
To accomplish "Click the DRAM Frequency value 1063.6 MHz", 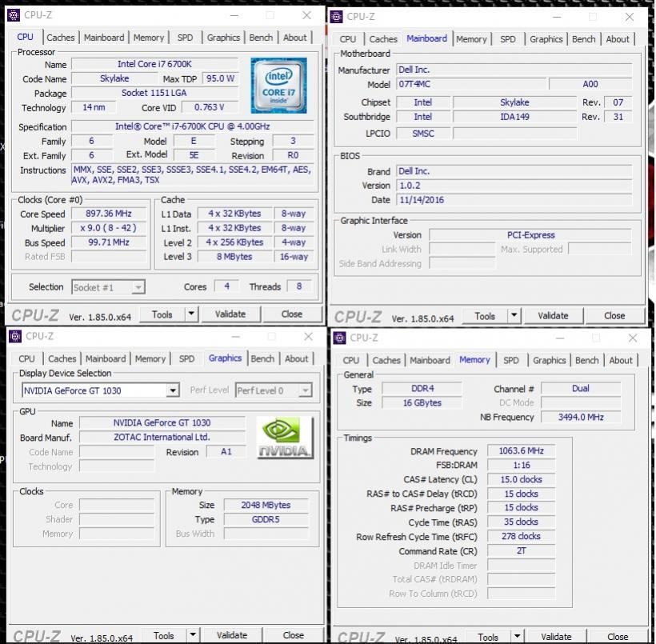I will pyautogui.click(x=521, y=450).
